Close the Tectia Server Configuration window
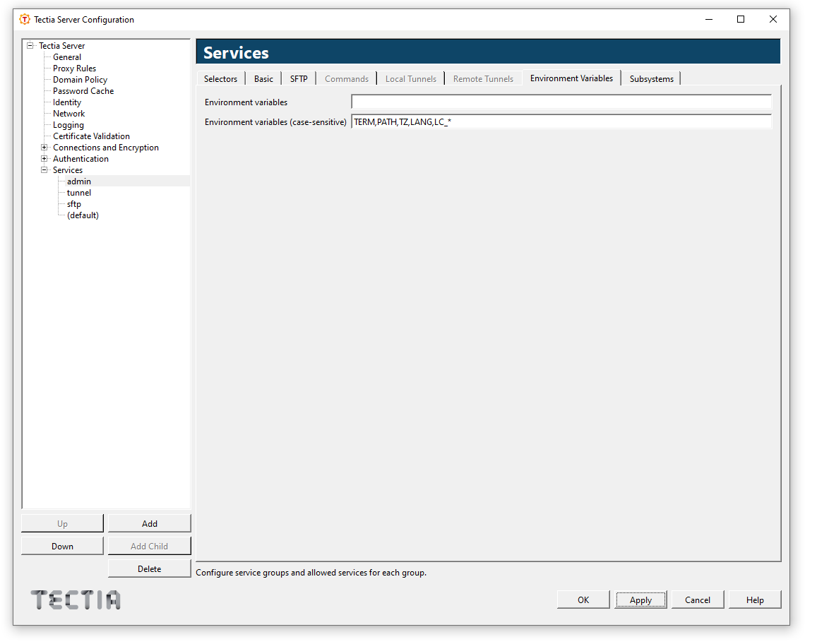This screenshot has width=817, height=644. (773, 19)
